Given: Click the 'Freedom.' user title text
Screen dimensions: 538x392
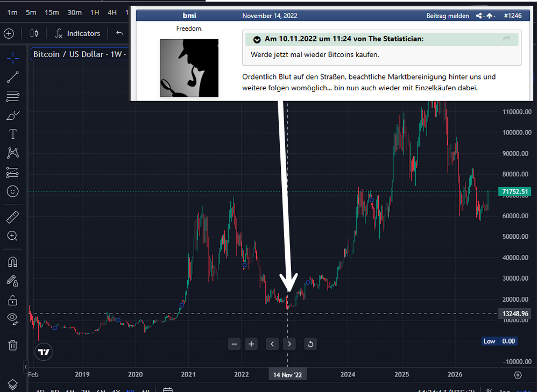Looking at the screenshot, I should point(189,28).
